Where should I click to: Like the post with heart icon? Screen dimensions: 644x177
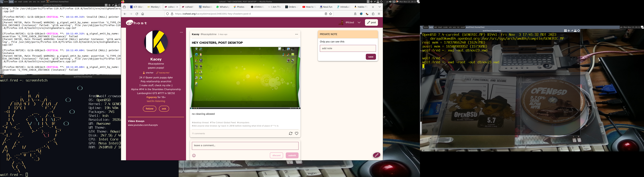pos(297,134)
